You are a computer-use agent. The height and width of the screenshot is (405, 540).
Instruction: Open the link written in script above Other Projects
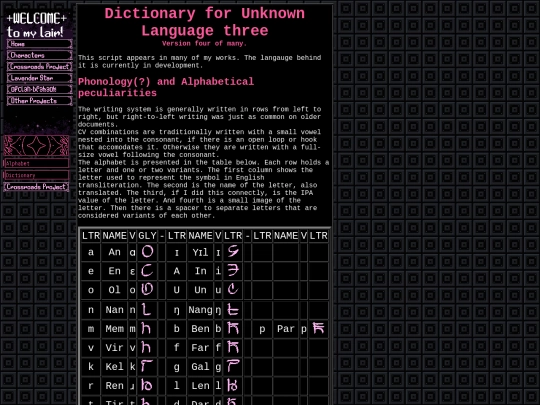[40, 89]
